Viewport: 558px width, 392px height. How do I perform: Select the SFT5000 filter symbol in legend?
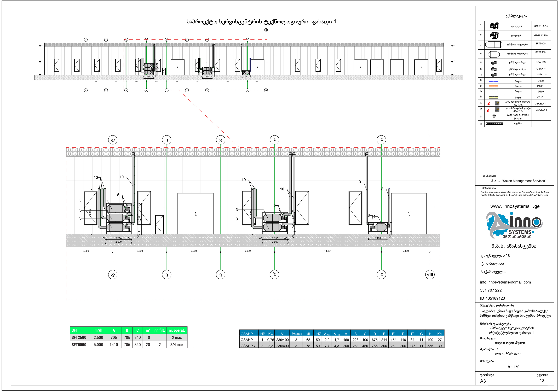coord(494,45)
